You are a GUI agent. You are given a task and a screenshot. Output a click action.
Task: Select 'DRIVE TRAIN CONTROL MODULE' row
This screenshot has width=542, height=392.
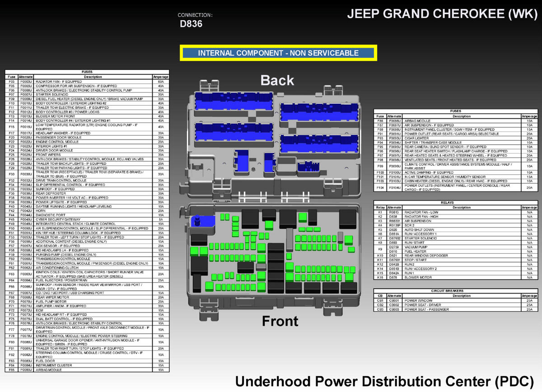(x=87, y=180)
